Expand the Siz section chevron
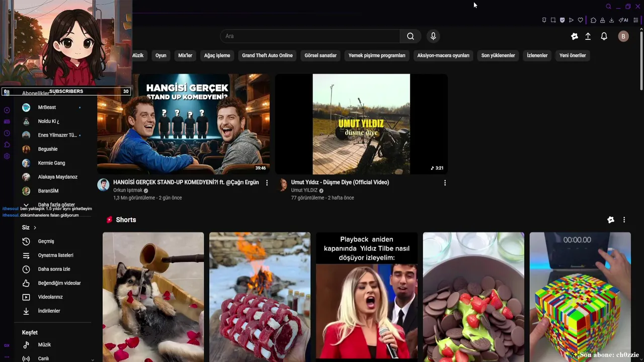Image resolution: width=644 pixels, height=362 pixels. 35,228
